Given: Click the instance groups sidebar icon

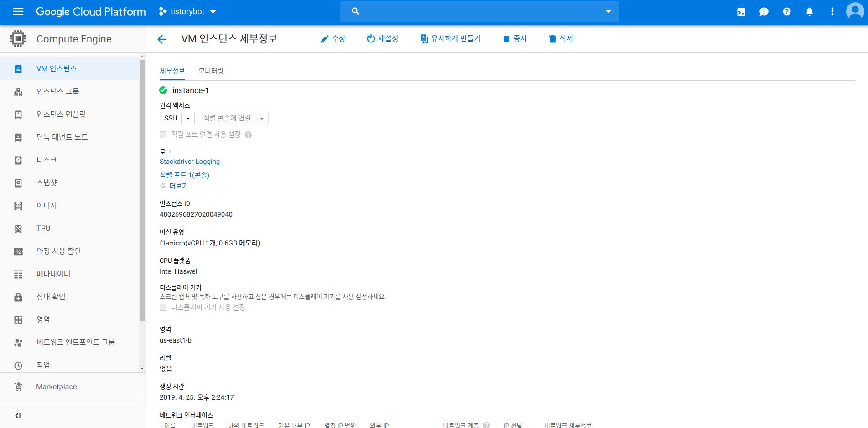Looking at the screenshot, I should click(18, 92).
